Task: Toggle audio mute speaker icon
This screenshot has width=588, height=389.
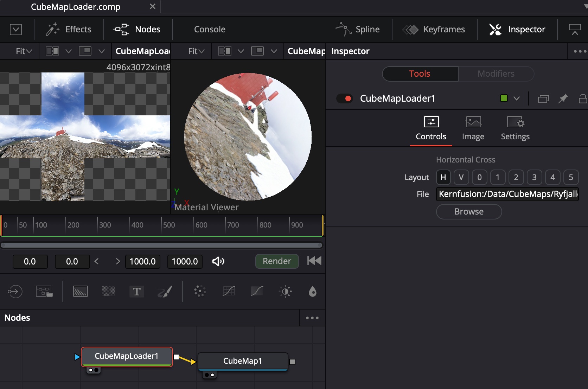Action: [218, 261]
